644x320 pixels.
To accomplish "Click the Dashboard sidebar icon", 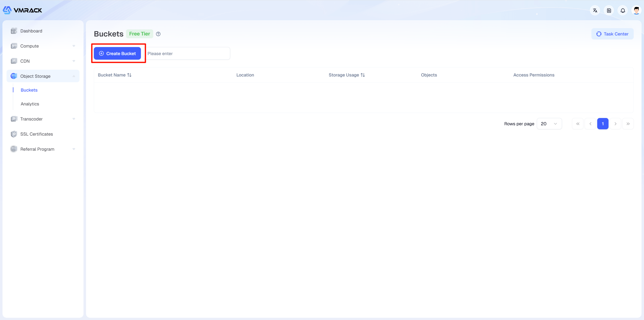I will (14, 31).
